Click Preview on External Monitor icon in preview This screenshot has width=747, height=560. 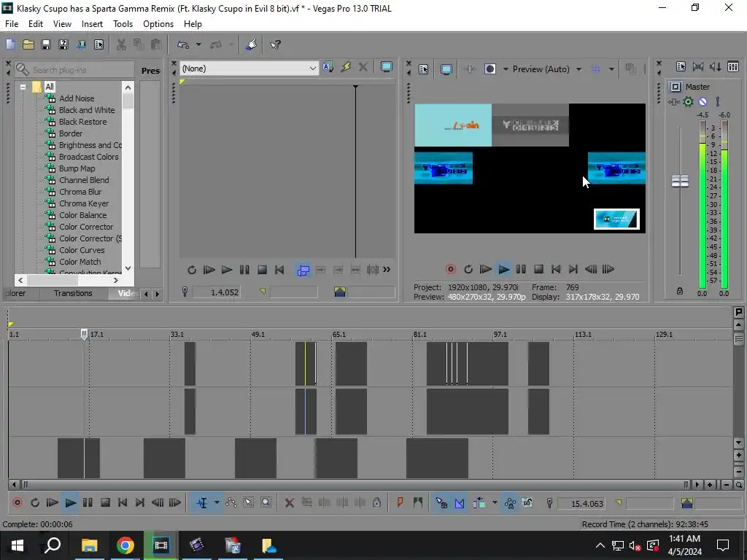point(446,69)
